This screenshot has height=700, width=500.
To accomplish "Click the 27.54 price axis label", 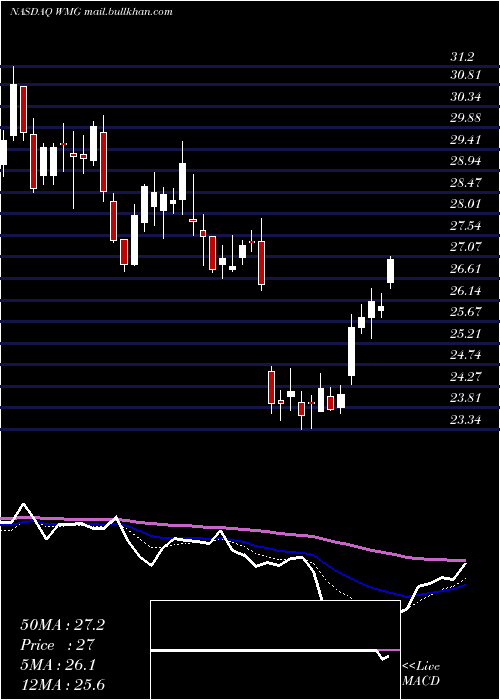I will (x=466, y=225).
